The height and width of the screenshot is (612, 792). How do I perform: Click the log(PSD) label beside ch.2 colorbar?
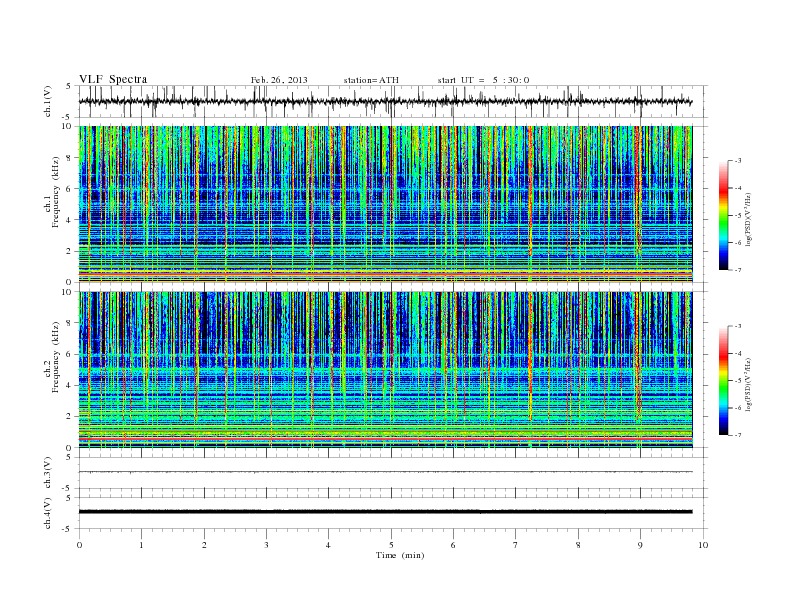[x=748, y=384]
